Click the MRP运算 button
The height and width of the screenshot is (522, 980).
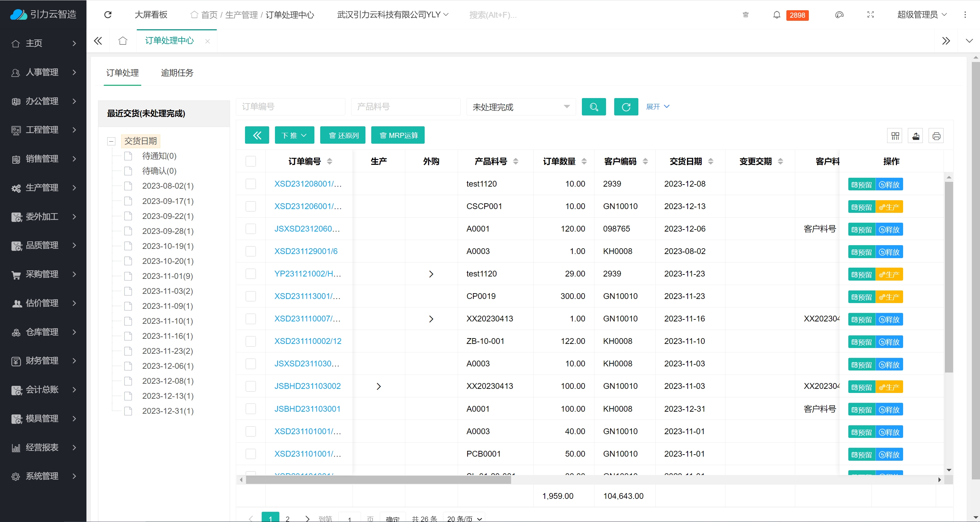398,135
